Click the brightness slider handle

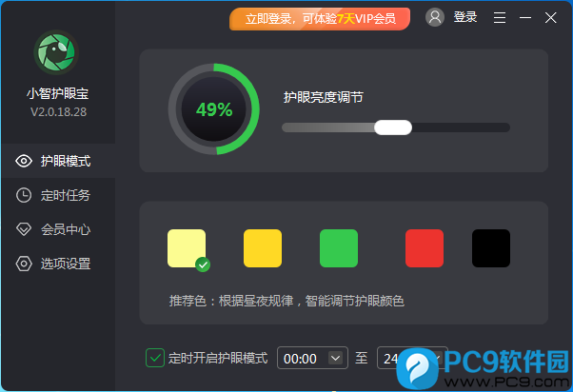click(393, 127)
